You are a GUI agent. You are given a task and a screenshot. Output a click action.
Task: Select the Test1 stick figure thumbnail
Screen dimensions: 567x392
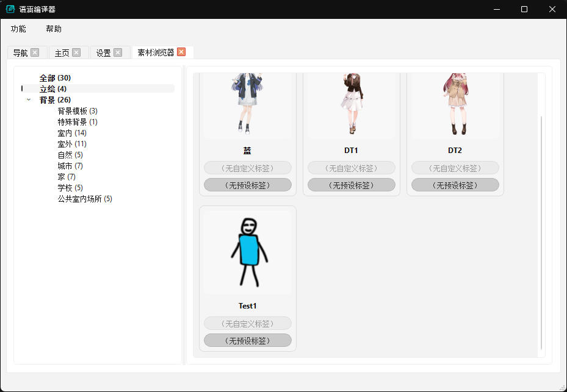(248, 252)
